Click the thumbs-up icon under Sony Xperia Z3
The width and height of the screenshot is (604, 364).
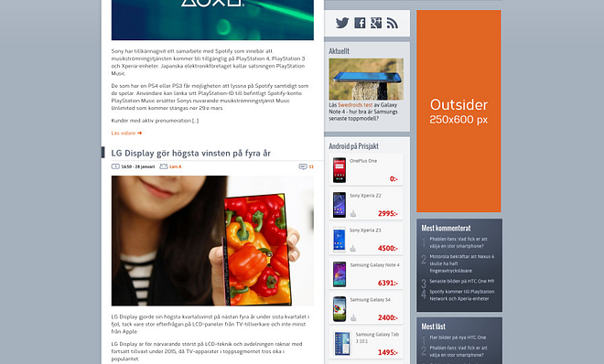[353, 248]
